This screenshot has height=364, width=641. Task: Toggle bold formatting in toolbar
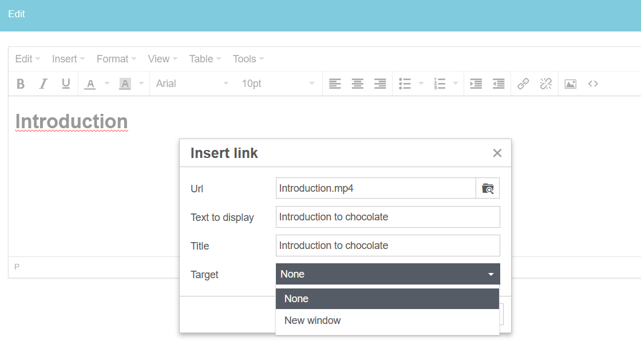point(21,84)
